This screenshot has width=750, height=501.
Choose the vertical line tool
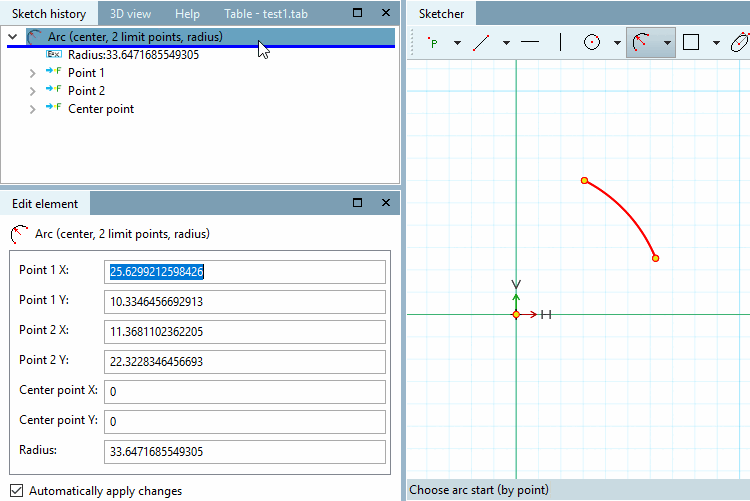coord(561,43)
